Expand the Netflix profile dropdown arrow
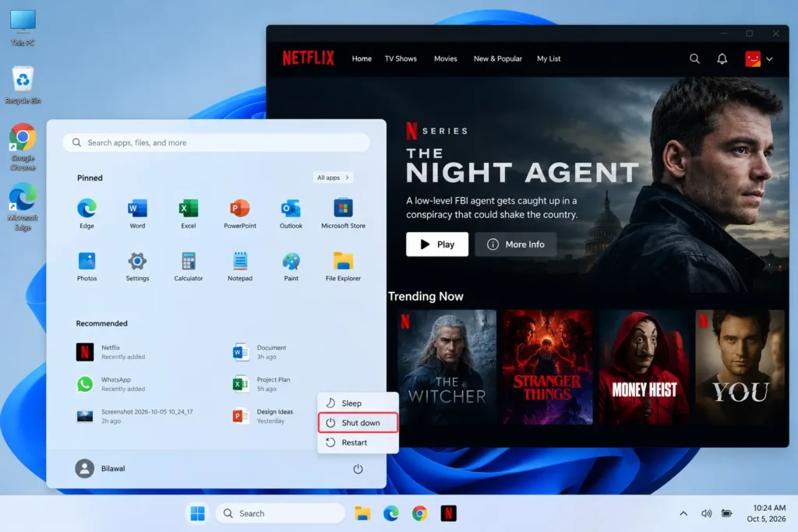The height and width of the screenshot is (532, 798). [769, 59]
